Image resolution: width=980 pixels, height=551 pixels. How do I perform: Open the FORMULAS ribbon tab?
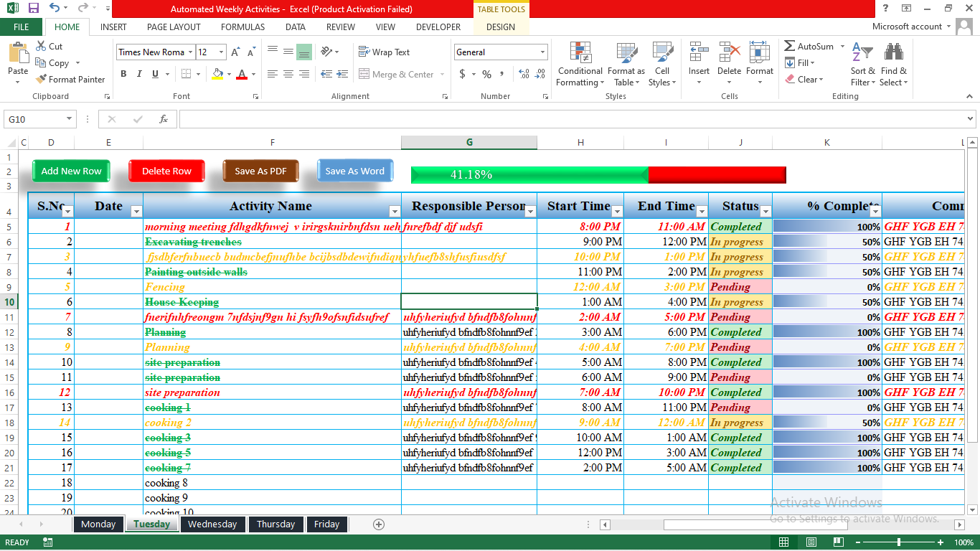242,27
